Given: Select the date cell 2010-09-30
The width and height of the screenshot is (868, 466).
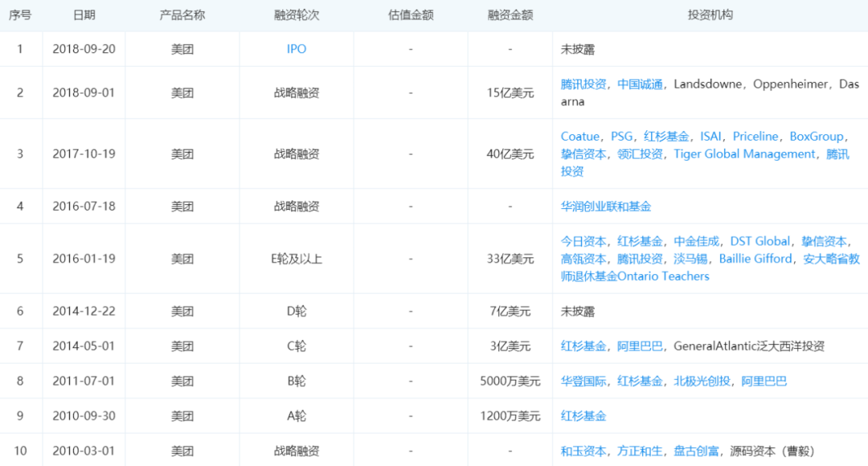Looking at the screenshot, I should coord(84,415).
